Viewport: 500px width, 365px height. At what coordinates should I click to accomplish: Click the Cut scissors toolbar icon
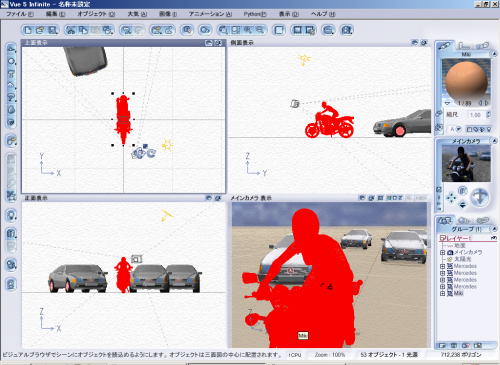click(x=70, y=30)
